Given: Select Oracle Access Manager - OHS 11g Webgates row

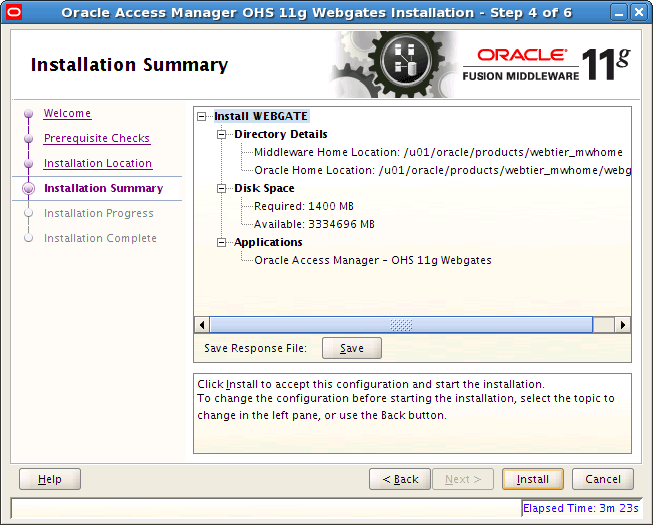Looking at the screenshot, I should click(373, 260).
